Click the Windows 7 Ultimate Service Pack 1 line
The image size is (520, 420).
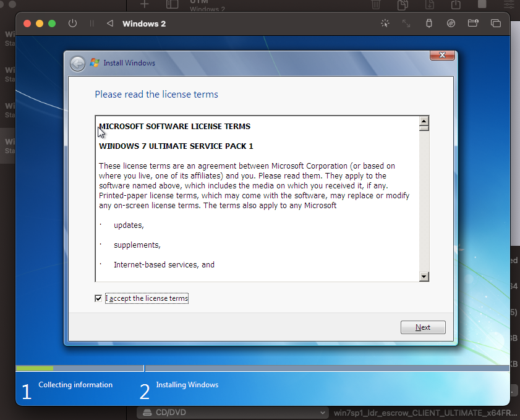(x=176, y=146)
